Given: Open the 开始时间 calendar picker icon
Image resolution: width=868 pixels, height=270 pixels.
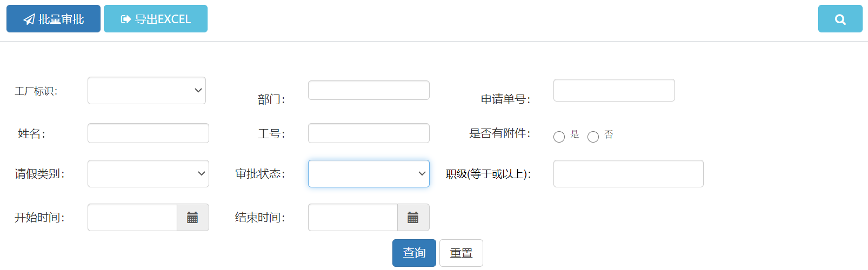Looking at the screenshot, I should coord(192,218).
